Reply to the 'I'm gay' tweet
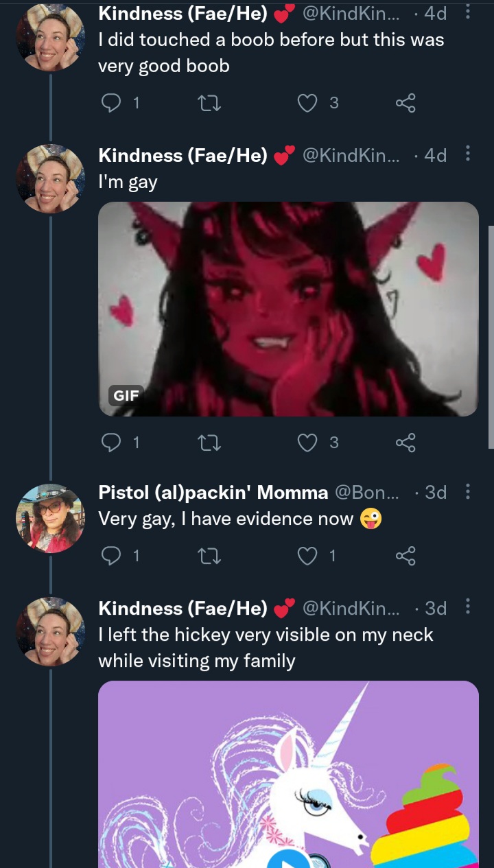The image size is (494, 868). click(x=111, y=443)
